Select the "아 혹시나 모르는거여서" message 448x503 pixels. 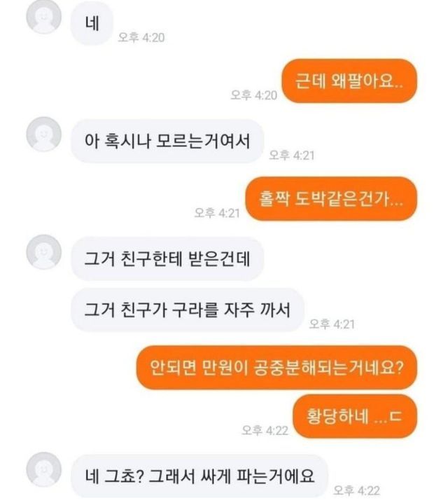pyautogui.click(x=167, y=141)
